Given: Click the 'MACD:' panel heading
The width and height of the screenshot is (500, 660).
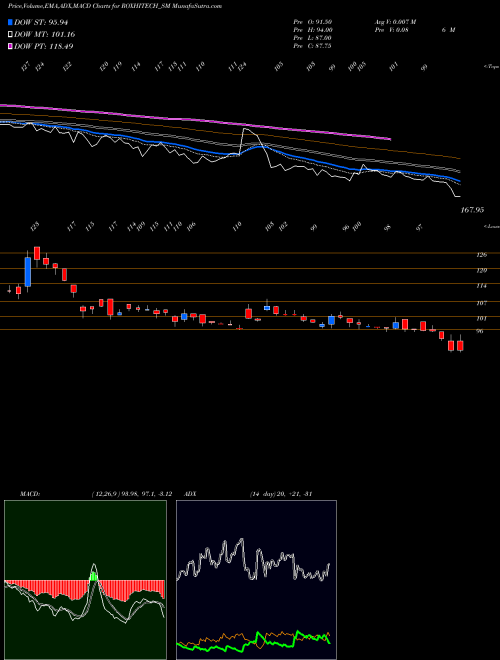Looking at the screenshot, I should click(29, 494).
